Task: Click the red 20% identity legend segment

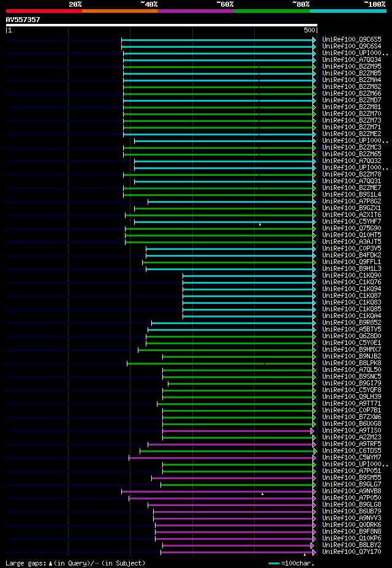Action: pyautogui.click(x=44, y=11)
